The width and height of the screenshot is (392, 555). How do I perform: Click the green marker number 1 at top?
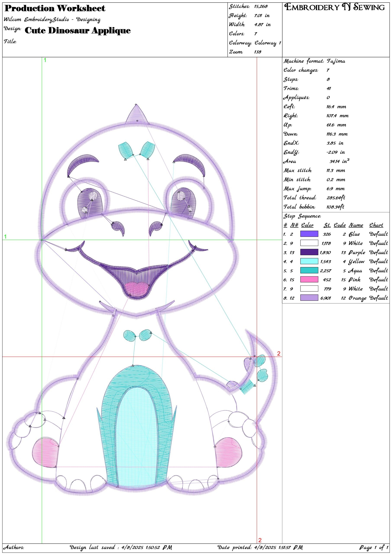[45, 60]
